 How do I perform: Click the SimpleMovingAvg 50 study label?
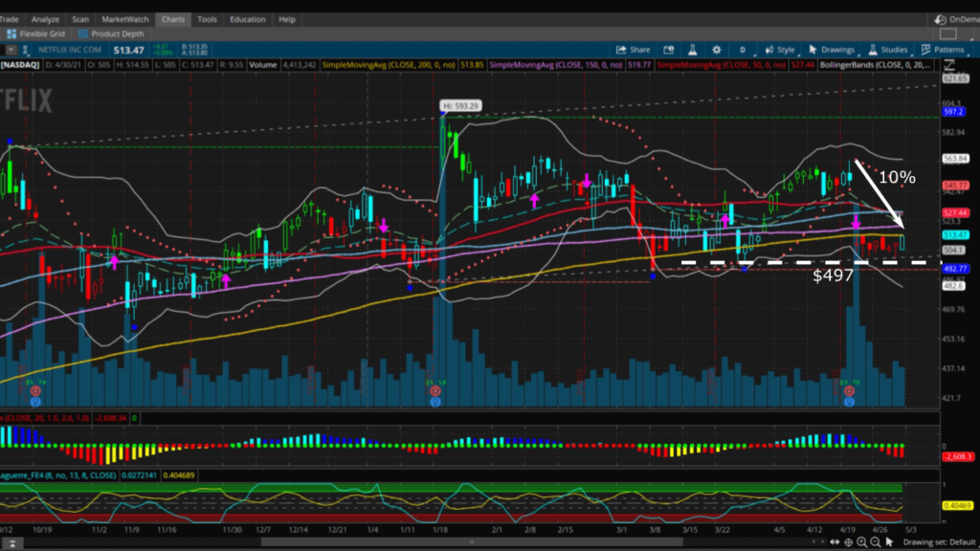[722, 64]
